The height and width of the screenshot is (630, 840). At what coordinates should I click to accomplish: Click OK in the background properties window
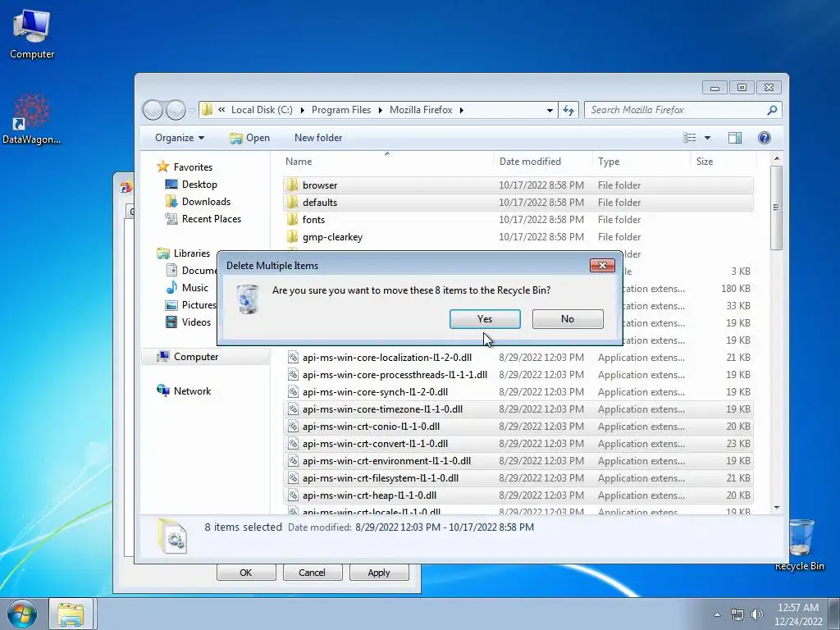[x=246, y=572]
